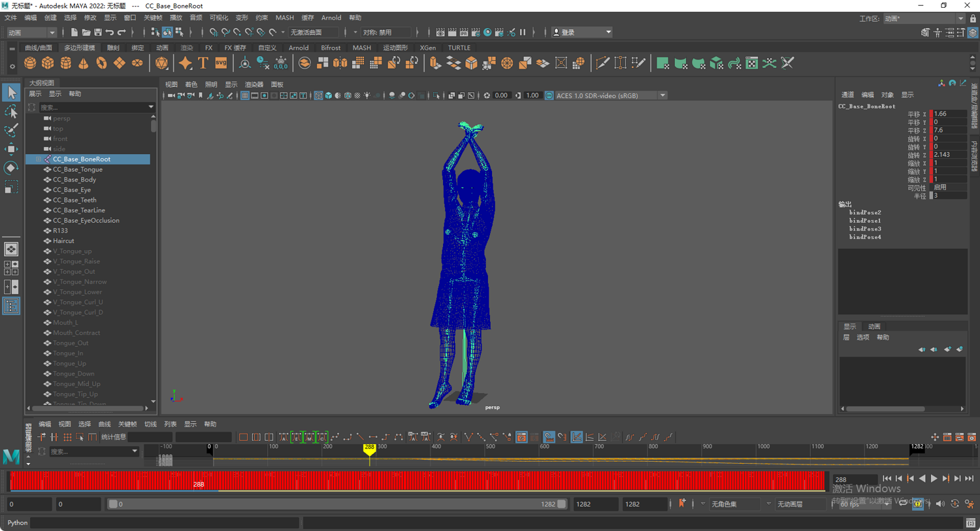Click go to start of playback range
The image size is (980, 531).
(x=887, y=479)
